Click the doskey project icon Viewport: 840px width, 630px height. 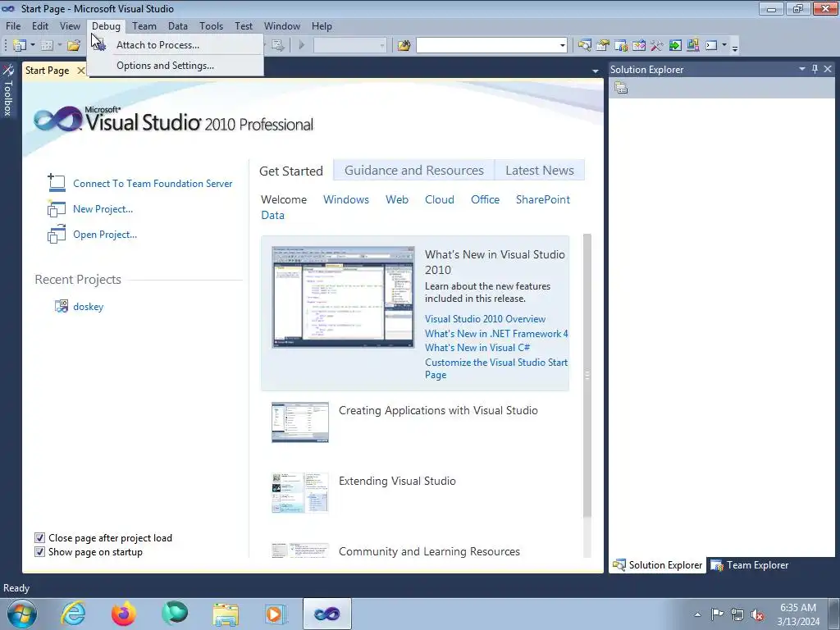click(x=62, y=306)
